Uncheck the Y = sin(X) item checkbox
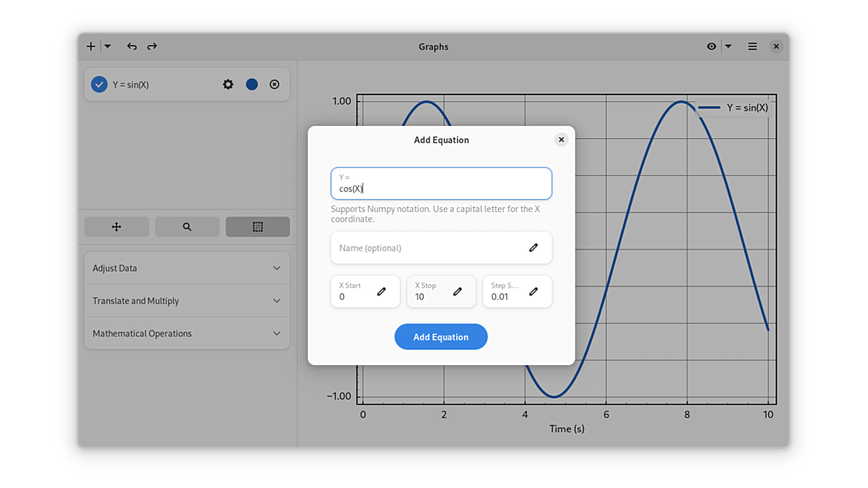 (x=99, y=85)
